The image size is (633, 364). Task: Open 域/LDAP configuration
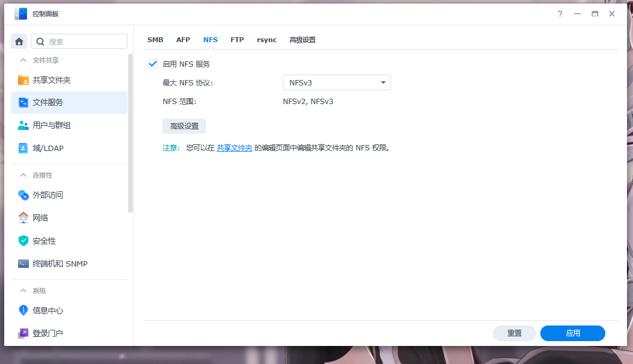click(55, 148)
